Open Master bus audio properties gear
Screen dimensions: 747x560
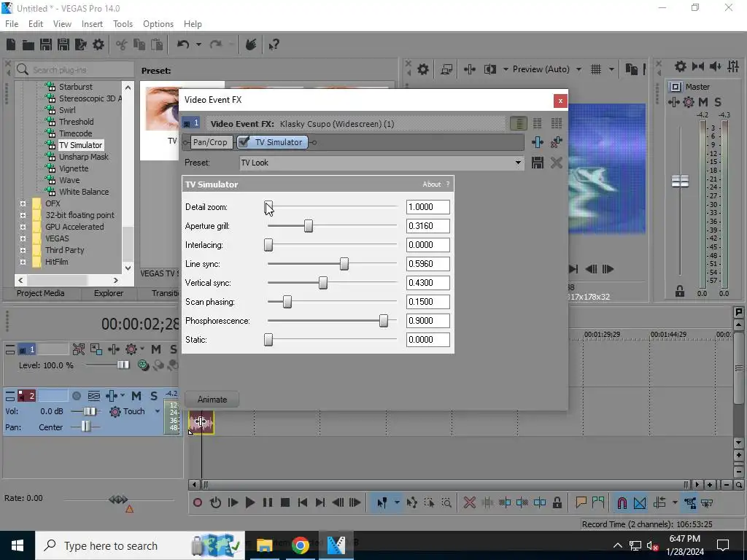coord(681,66)
